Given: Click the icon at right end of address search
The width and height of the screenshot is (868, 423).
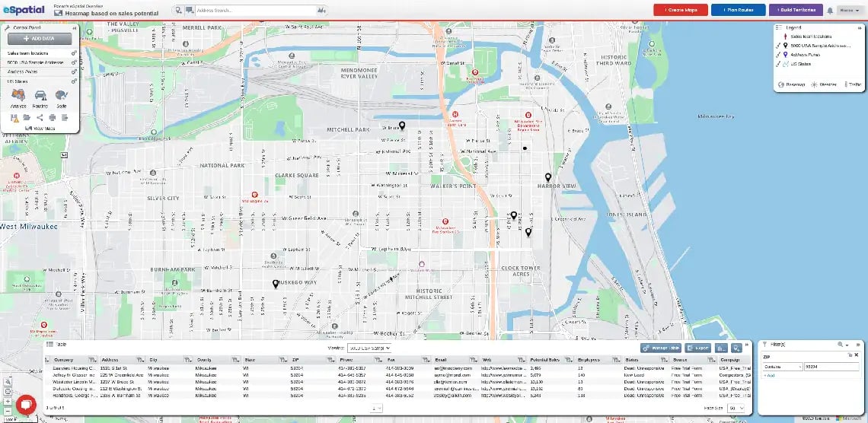Looking at the screenshot, I should coord(321,11).
